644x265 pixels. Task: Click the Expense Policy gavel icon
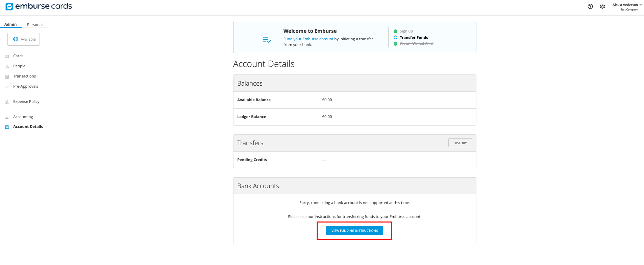7,102
